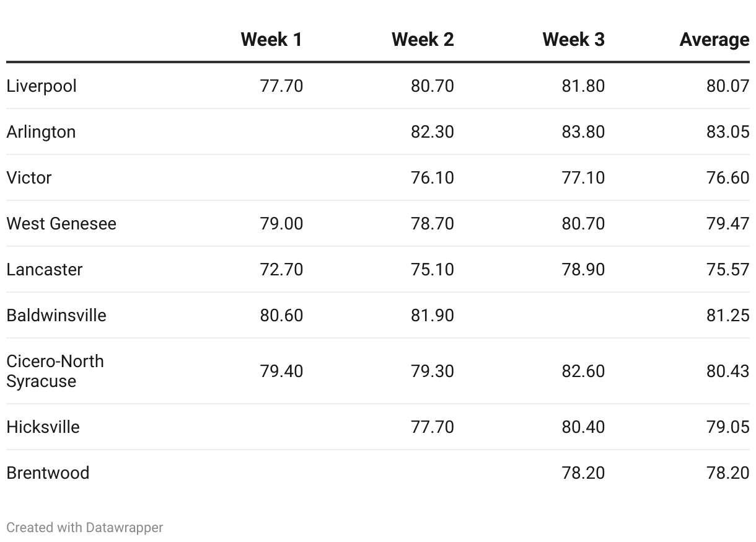756x542 pixels.
Task: Click Lancaster's Week 3 score 78.90
Action: (x=583, y=269)
